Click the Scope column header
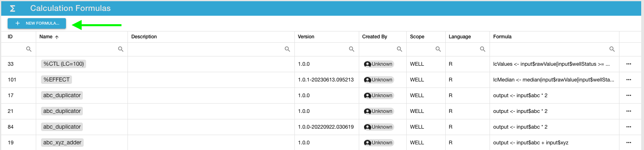Viewport: 644px width, 150px height. pos(417,37)
